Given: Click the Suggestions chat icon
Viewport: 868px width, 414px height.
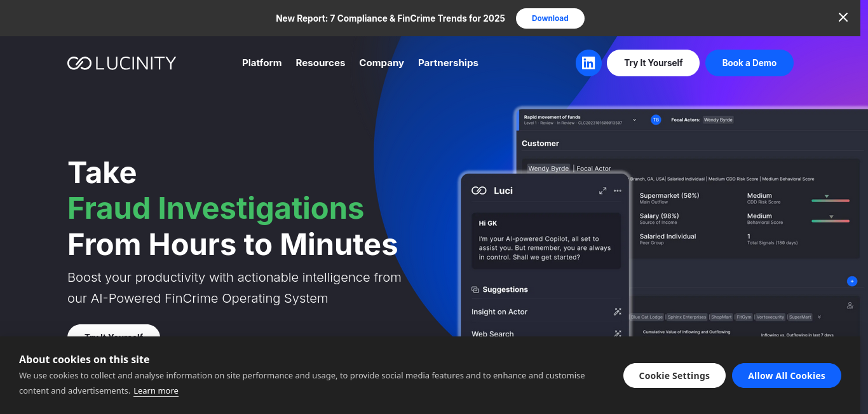Looking at the screenshot, I should coord(475,289).
